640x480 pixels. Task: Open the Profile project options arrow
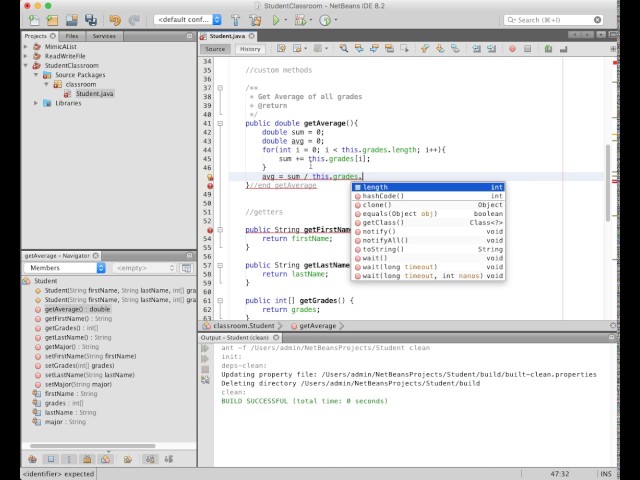coord(336,20)
